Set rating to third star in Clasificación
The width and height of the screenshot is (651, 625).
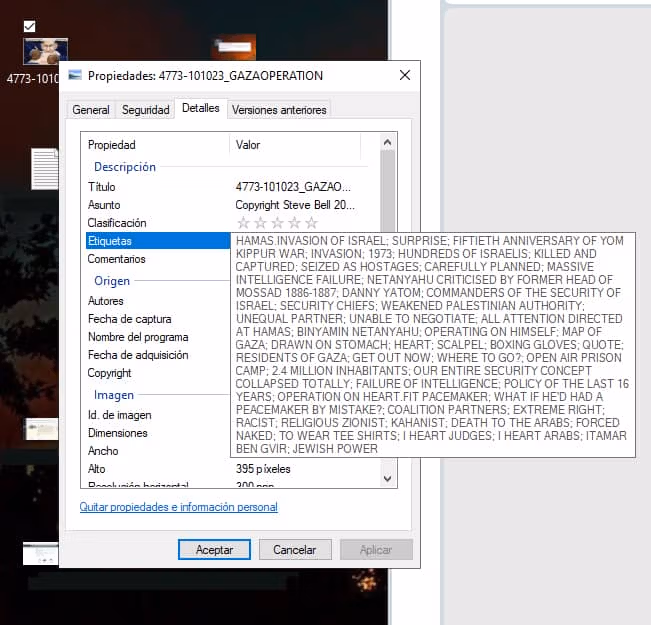point(277,223)
